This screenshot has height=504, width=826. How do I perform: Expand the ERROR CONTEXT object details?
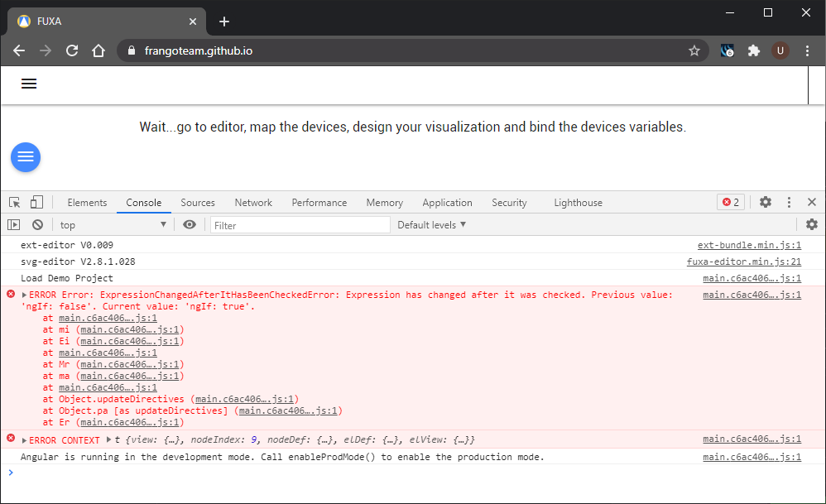pyautogui.click(x=24, y=439)
